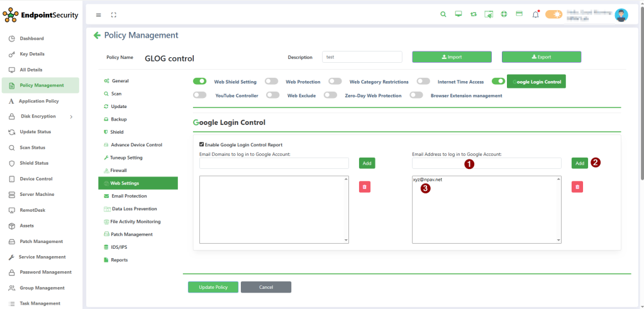Open user profile avatar
This screenshot has height=309, width=644.
[x=621, y=15]
